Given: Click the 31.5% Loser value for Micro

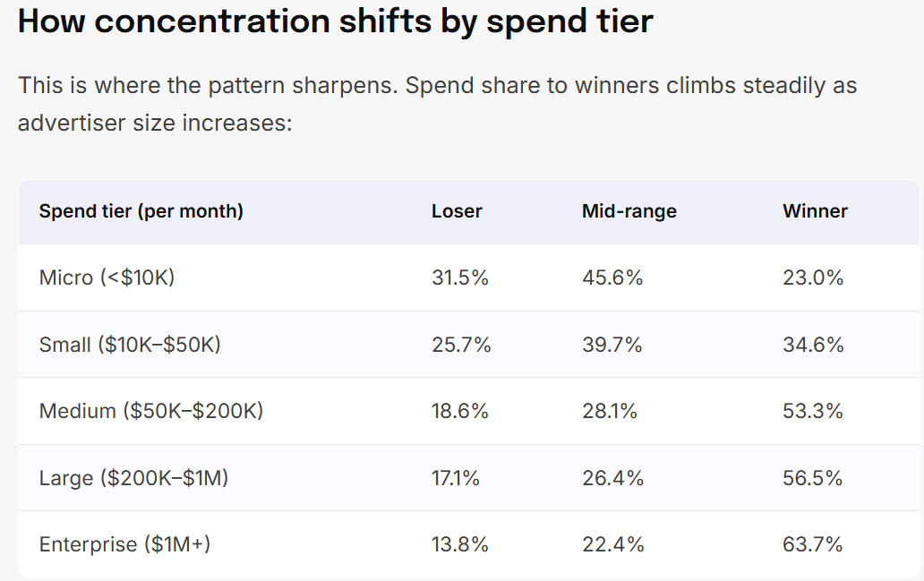Looking at the screenshot, I should [x=459, y=278].
